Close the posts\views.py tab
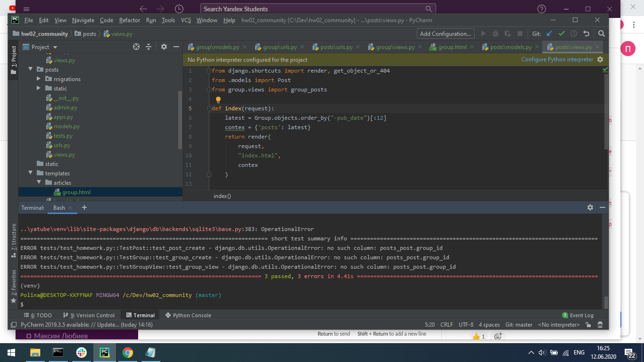Screen dimensions: 644x362 point(597,47)
